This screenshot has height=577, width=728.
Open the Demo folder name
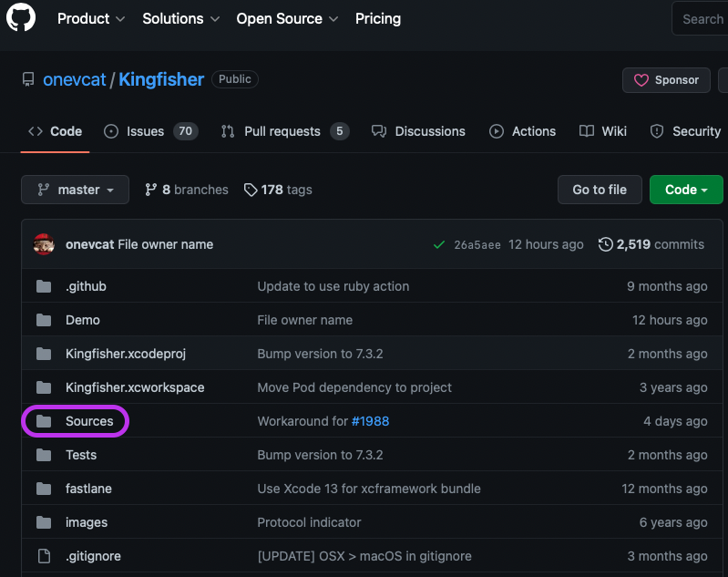[83, 320]
